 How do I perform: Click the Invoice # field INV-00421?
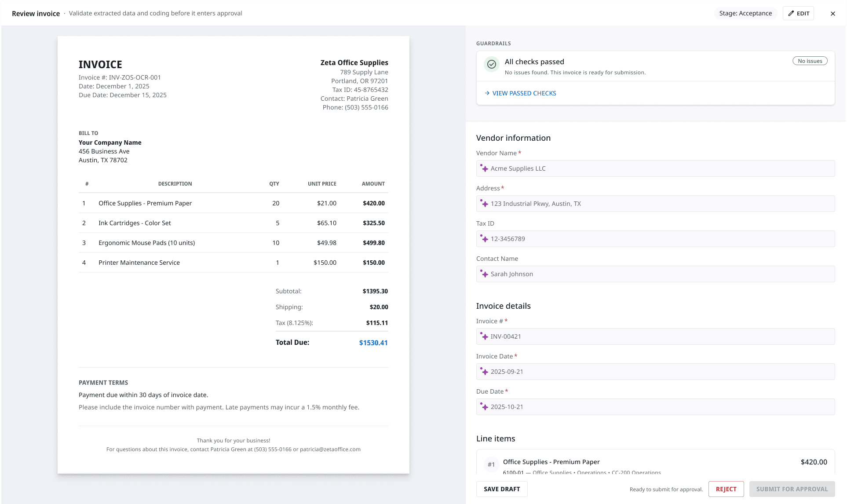click(655, 336)
